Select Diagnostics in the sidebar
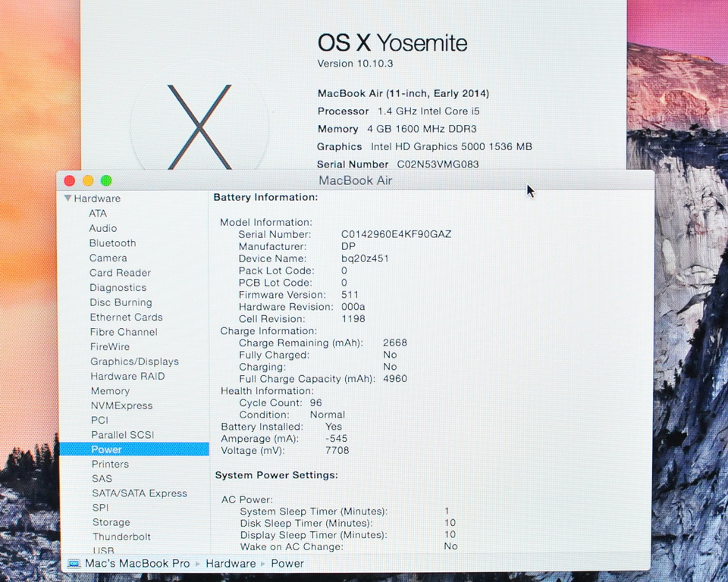 click(x=118, y=288)
